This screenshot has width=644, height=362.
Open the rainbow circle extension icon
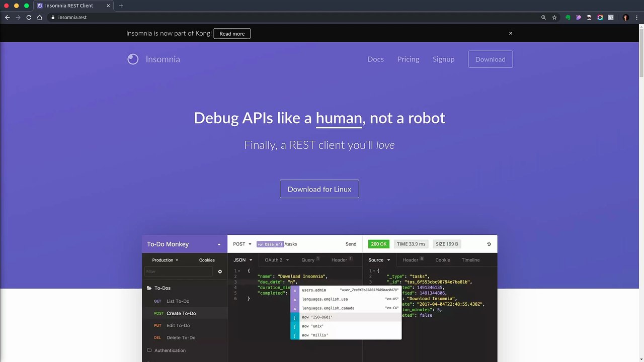tap(600, 17)
